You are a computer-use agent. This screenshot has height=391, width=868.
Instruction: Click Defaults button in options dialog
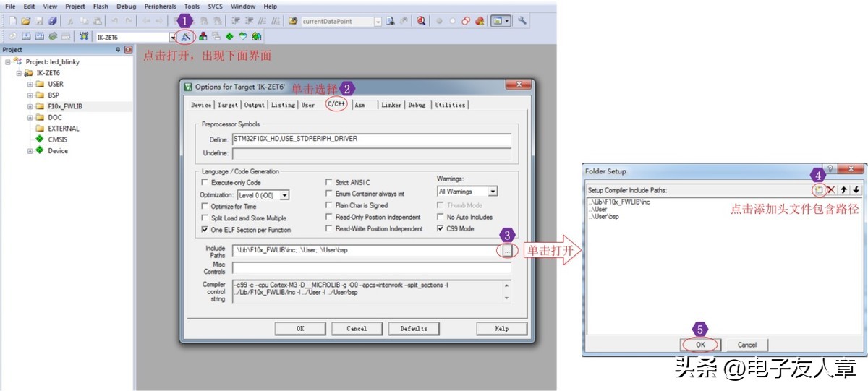(x=414, y=328)
